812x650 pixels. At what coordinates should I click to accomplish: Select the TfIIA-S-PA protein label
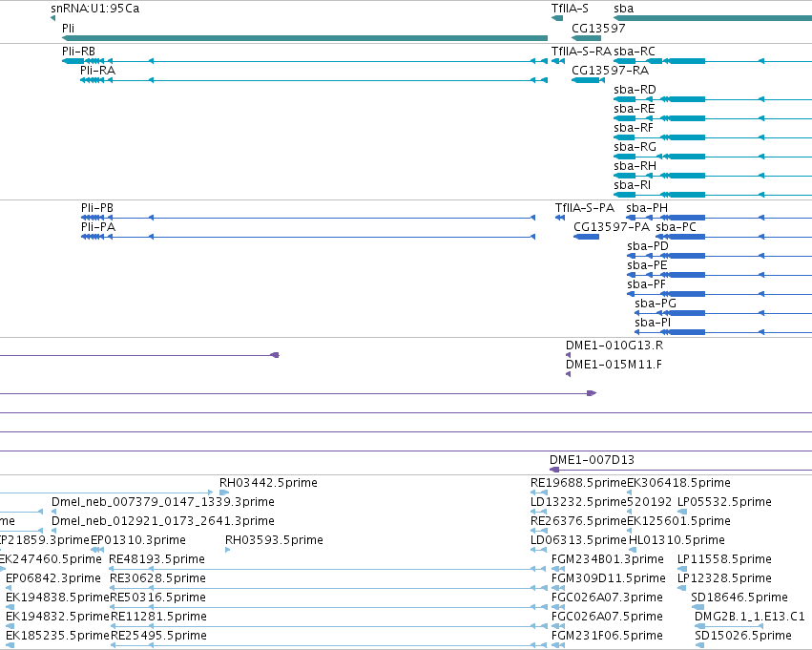pyautogui.click(x=585, y=208)
